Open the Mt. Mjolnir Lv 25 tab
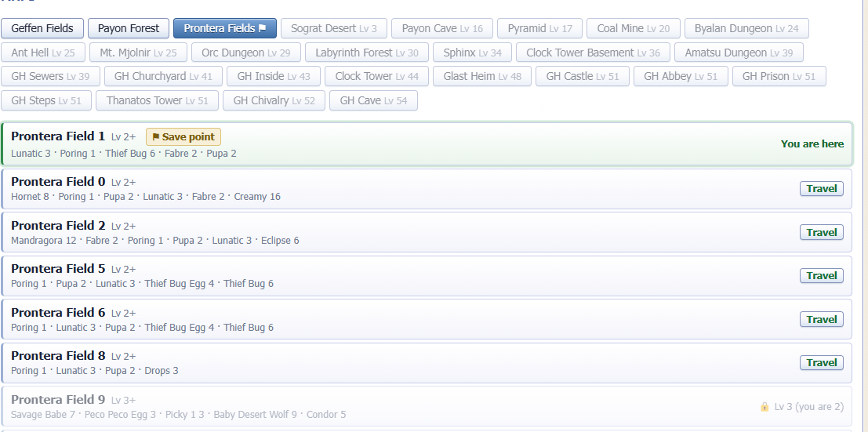868x432 pixels. tap(138, 53)
